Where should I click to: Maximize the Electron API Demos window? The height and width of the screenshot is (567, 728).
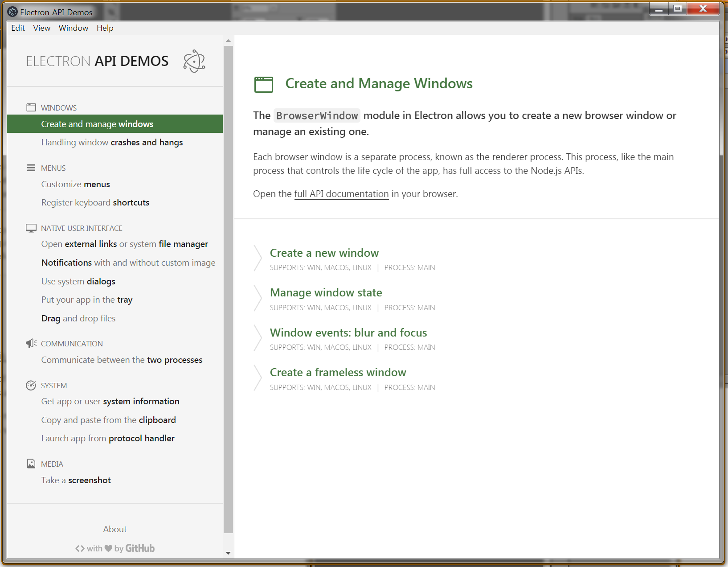(677, 8)
